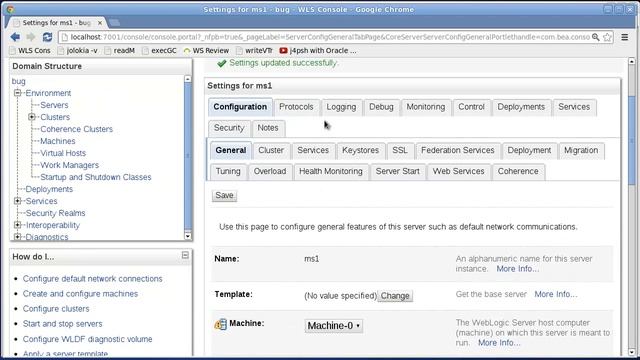The image size is (640, 360).
Task: Open j4psh with Oracle YouTube bookmark
Action: [x=318, y=51]
